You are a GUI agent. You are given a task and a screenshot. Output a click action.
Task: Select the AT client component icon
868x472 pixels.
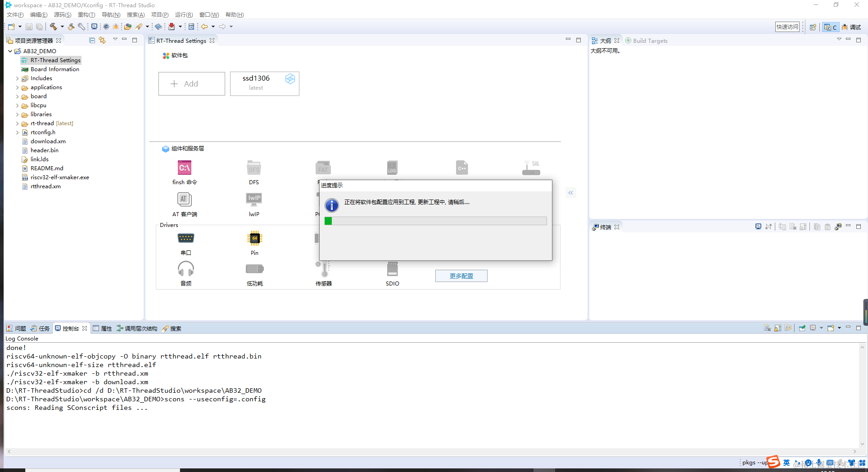[x=185, y=199]
